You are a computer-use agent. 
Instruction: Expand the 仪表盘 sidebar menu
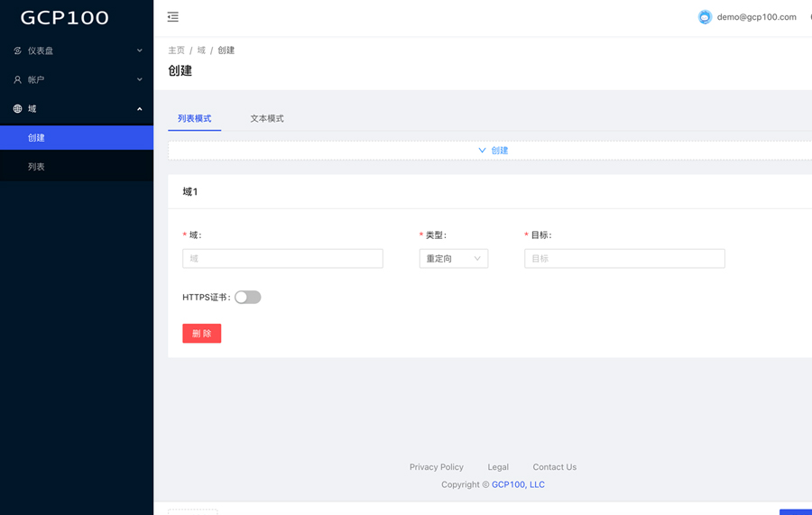tap(77, 51)
